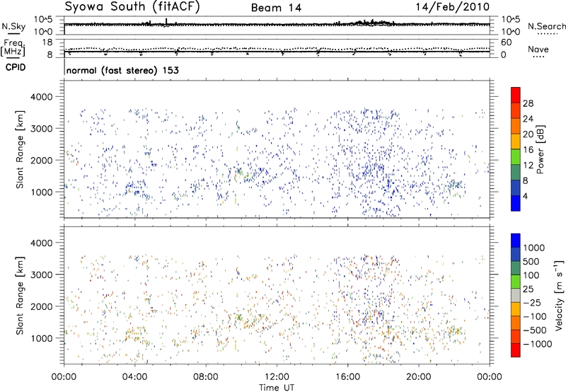Click the "Syowa South (fitACF)" plot title
This screenshot has width=566, height=392.
pyautogui.click(x=132, y=6)
